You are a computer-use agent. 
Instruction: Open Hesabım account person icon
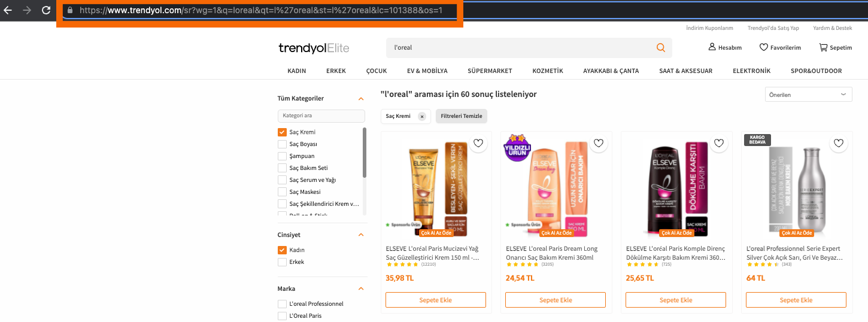[712, 47]
